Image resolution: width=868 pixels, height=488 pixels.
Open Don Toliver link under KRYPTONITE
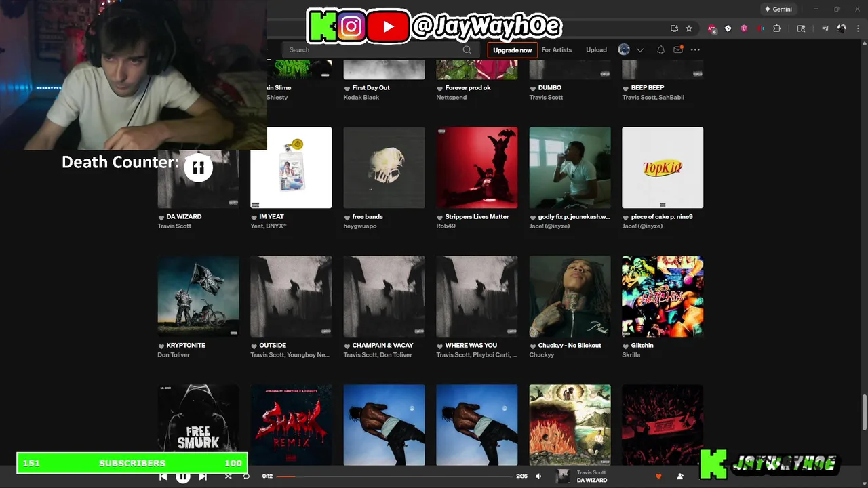[x=174, y=354]
